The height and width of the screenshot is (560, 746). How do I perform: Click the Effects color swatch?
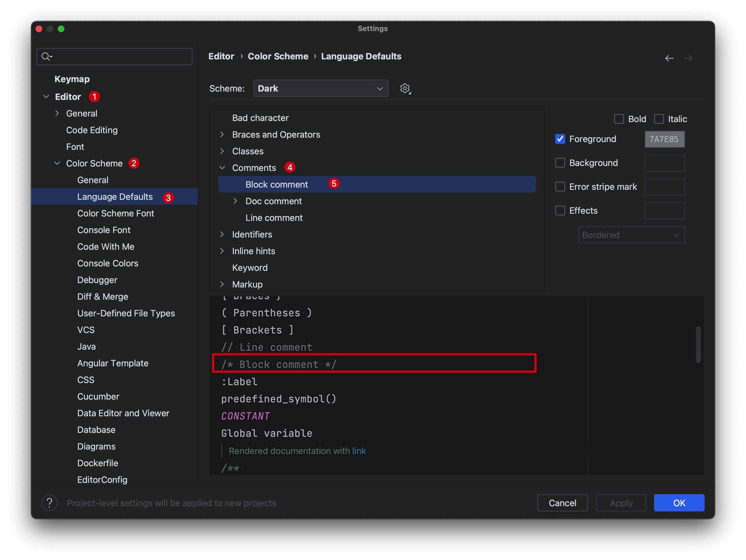664,211
